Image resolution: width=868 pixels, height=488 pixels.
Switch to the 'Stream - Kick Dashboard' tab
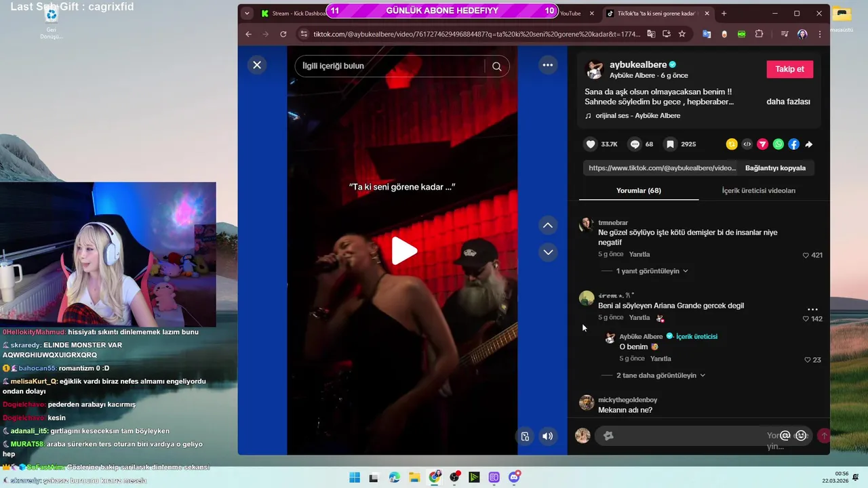[x=292, y=14]
